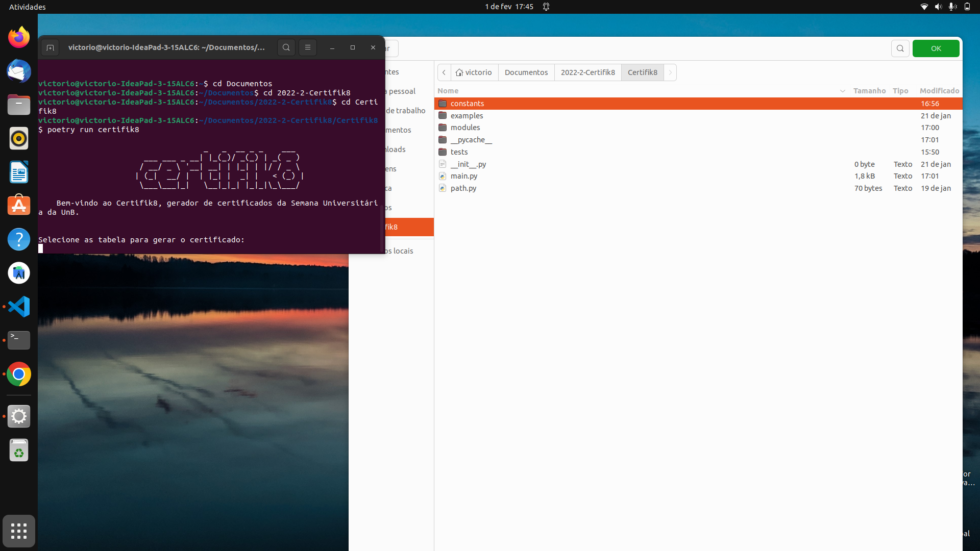Select the modules folder
This screenshot has height=551, width=980.
[698, 128]
